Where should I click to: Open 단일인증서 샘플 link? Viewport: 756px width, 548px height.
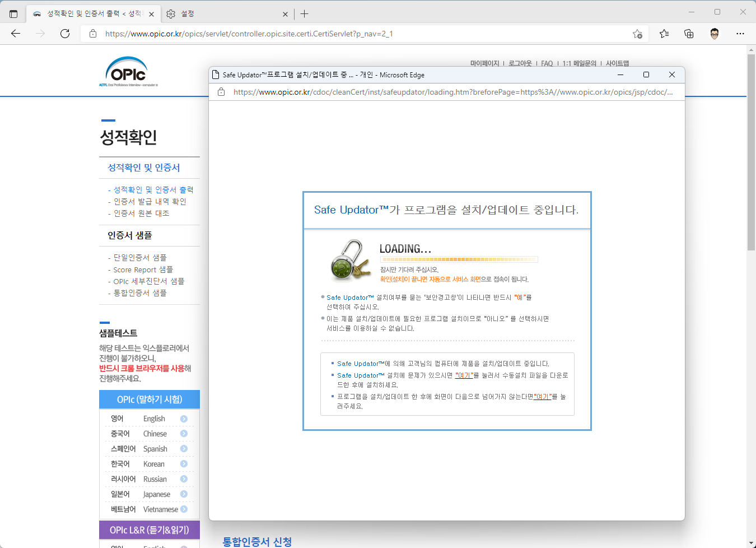click(140, 258)
